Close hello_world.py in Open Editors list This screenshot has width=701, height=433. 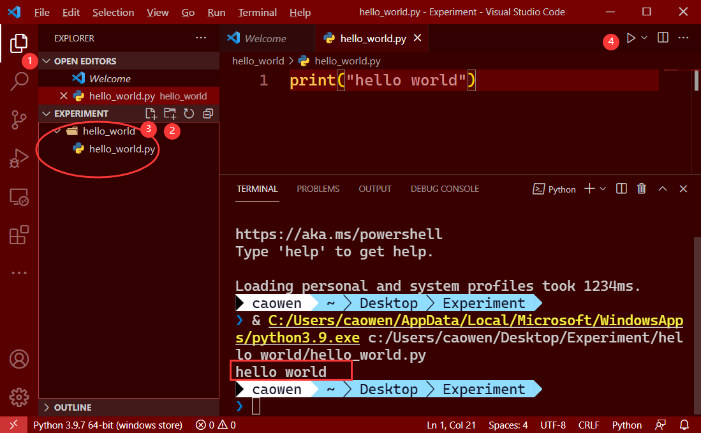click(x=63, y=96)
